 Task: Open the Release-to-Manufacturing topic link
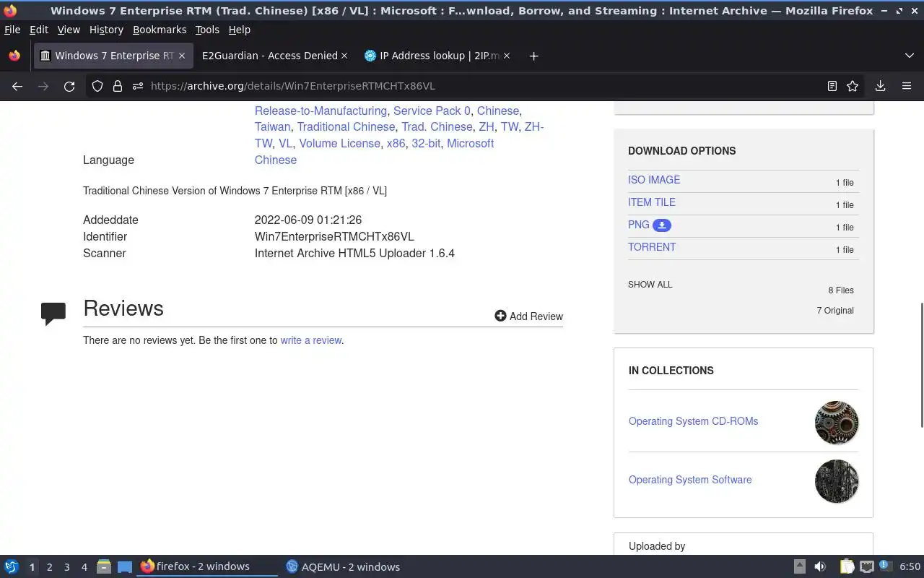[x=321, y=111]
